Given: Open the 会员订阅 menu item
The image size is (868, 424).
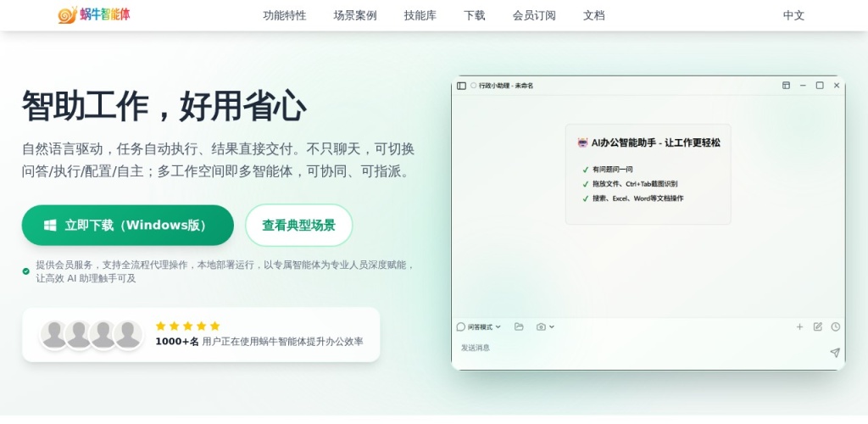Looking at the screenshot, I should [x=534, y=15].
